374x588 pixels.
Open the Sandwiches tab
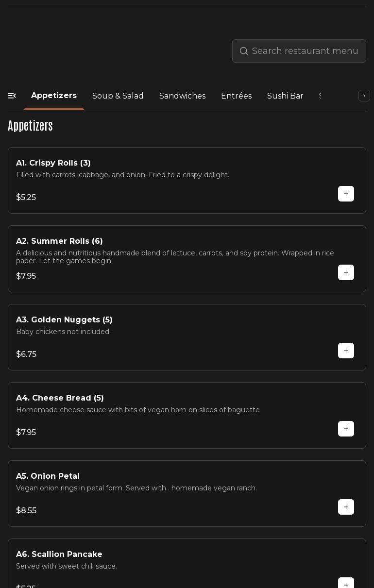pyautogui.click(x=182, y=96)
